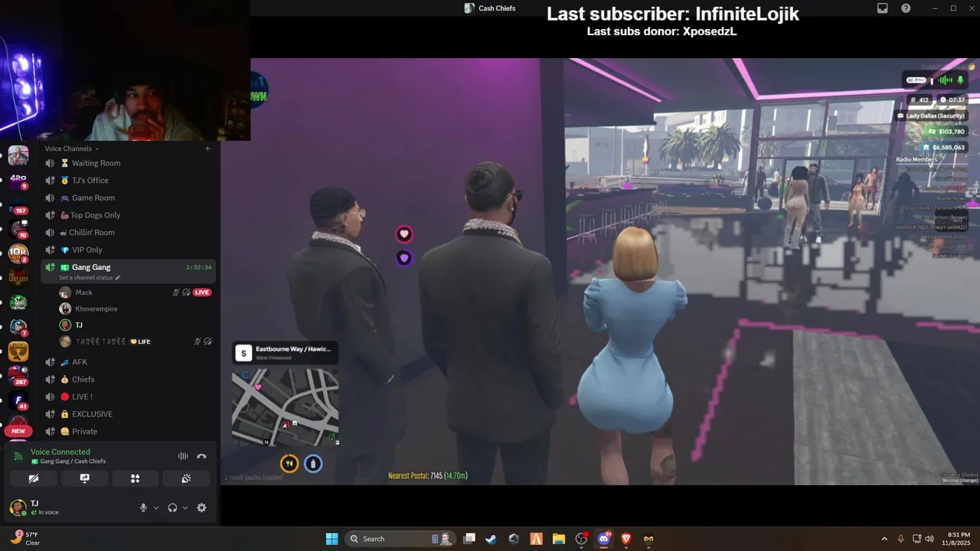The height and width of the screenshot is (551, 980).
Task: Open output device options arrow beside headphones
Action: [x=185, y=507]
